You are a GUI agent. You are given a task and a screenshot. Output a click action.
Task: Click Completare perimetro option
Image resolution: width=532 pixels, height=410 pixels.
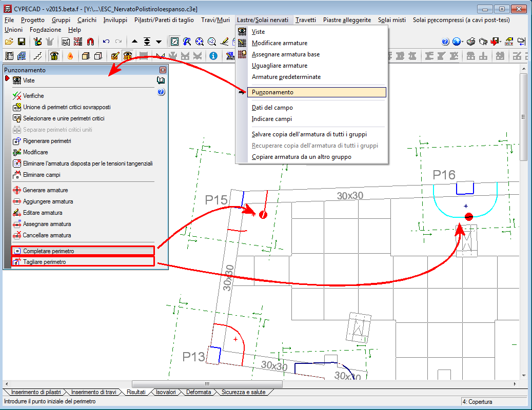pyautogui.click(x=83, y=251)
